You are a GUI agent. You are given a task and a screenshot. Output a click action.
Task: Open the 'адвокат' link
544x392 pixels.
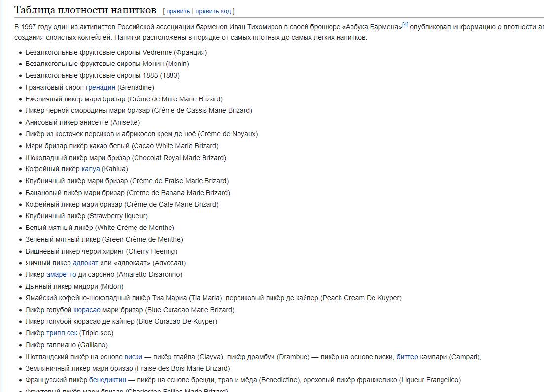pos(85,263)
